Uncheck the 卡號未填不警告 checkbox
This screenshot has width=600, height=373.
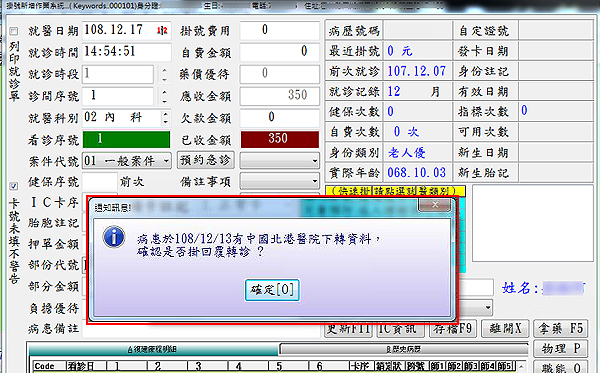14,186
